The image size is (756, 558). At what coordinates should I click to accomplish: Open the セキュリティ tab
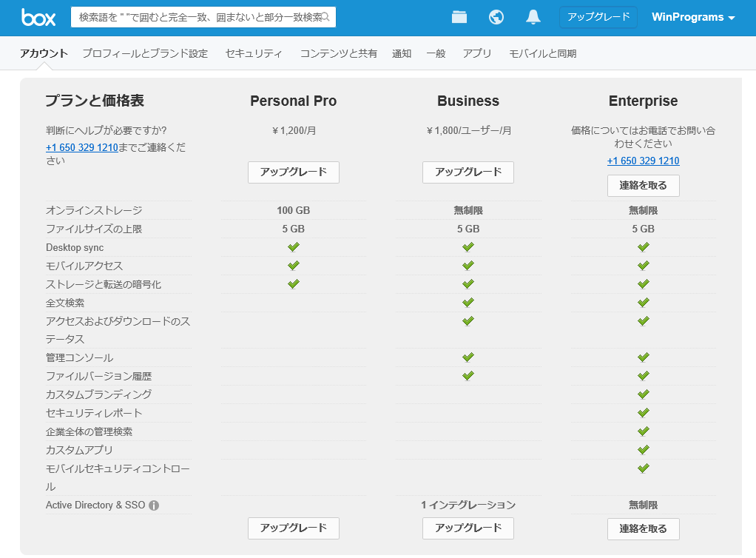(x=254, y=53)
